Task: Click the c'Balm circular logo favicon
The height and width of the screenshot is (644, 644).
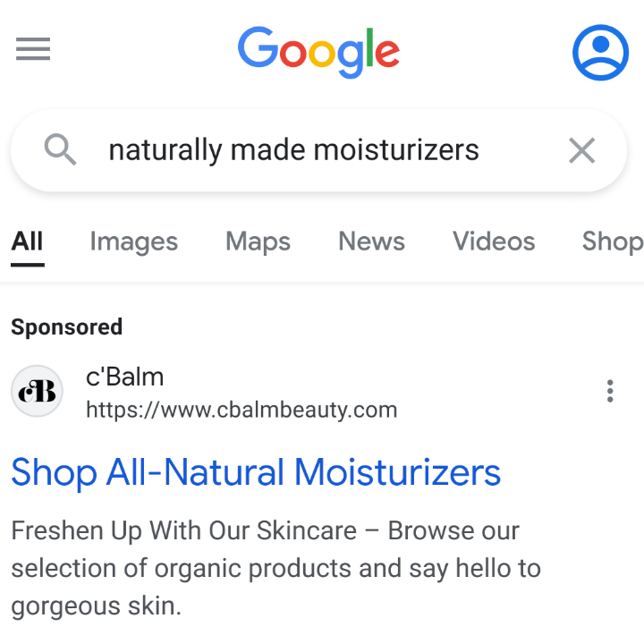Action: tap(37, 391)
